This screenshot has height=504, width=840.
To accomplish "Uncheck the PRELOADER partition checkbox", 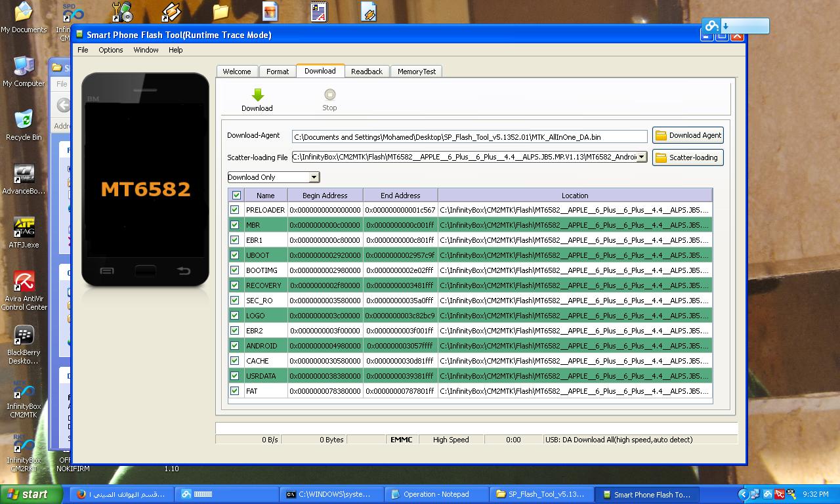I will coord(234,210).
